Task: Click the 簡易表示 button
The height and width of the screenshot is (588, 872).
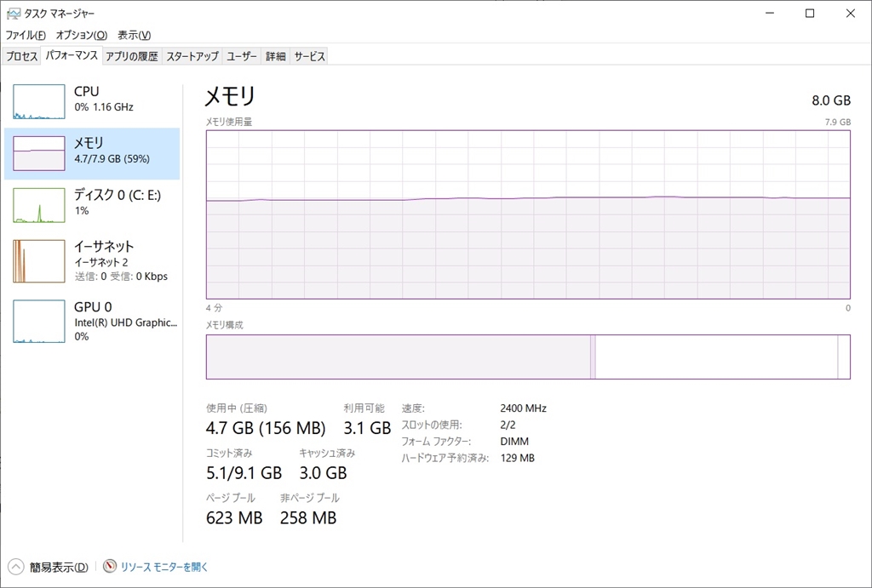Action: [x=58, y=567]
